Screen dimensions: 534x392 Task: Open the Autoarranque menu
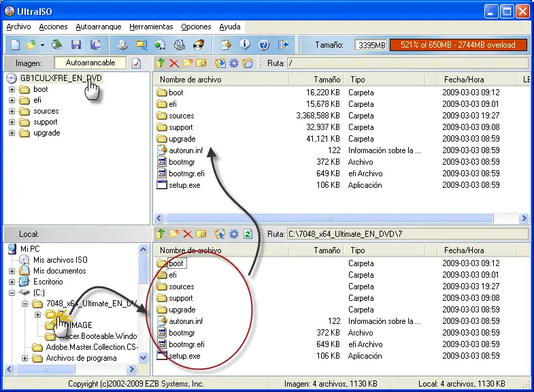tap(99, 27)
